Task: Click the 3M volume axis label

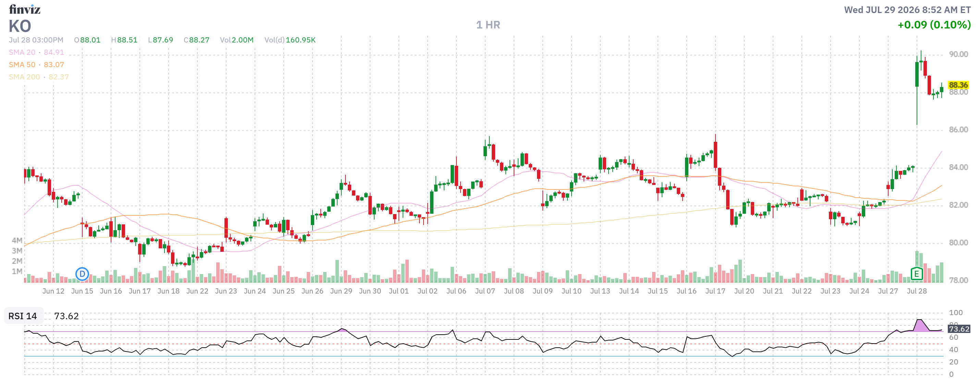Action: coord(17,251)
